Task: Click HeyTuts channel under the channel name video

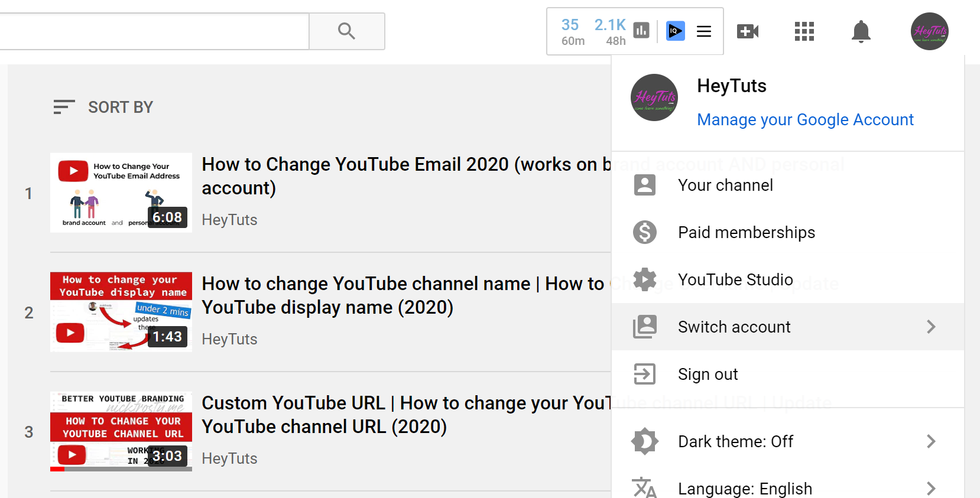Action: click(229, 339)
